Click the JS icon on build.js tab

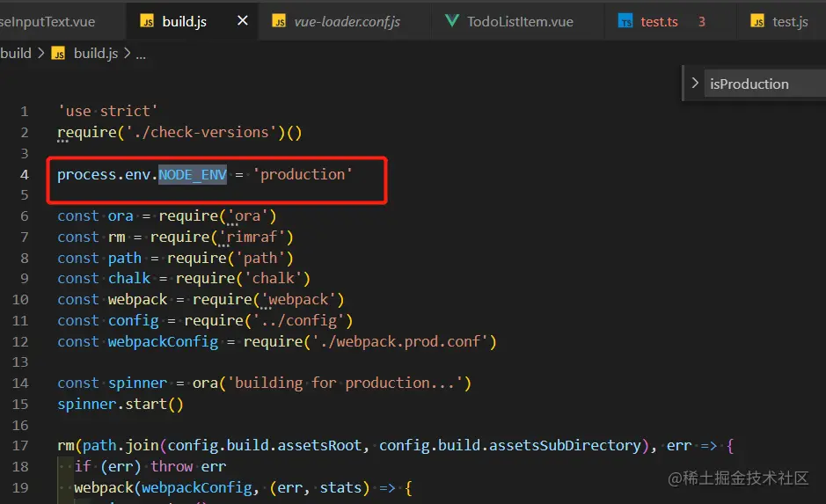[x=147, y=21]
